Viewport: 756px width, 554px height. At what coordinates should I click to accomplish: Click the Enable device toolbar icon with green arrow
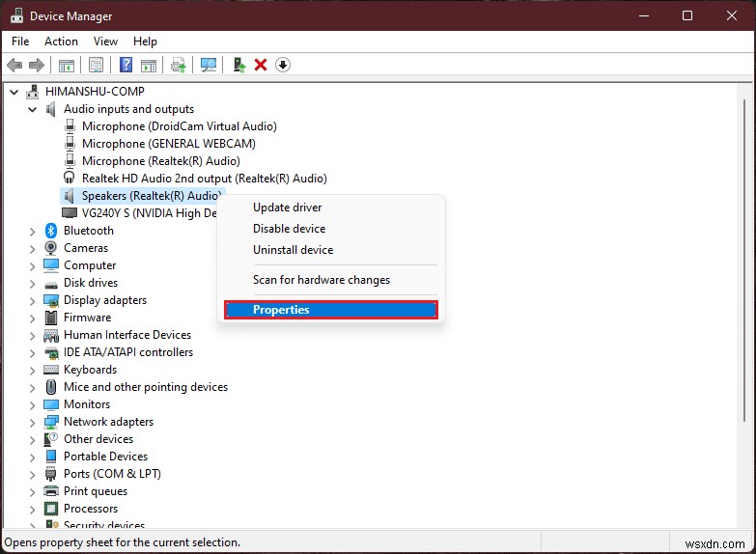(238, 65)
